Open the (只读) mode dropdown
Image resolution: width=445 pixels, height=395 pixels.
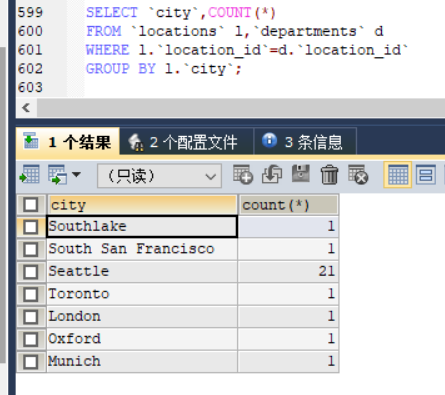coord(159,176)
